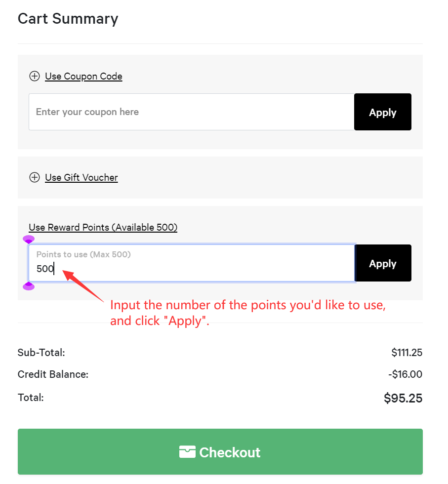Click the Credit Balance label
Screen dimensions: 448x484
(x=53, y=374)
